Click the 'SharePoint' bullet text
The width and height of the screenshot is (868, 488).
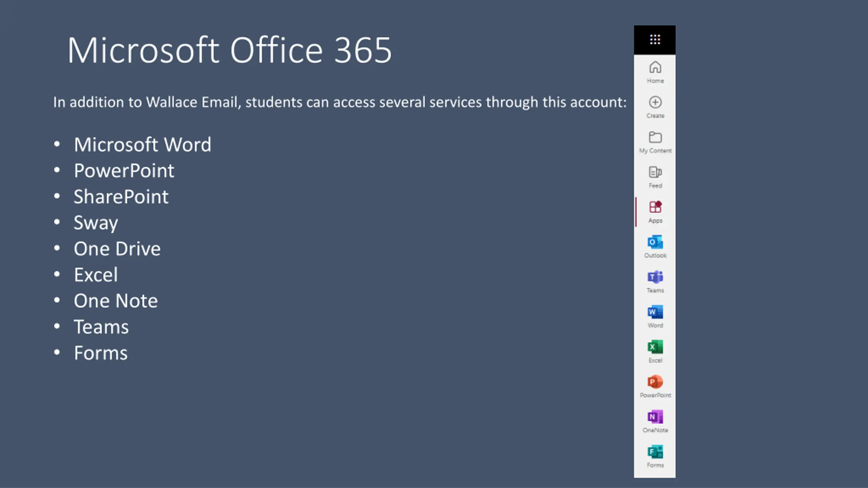tap(121, 197)
